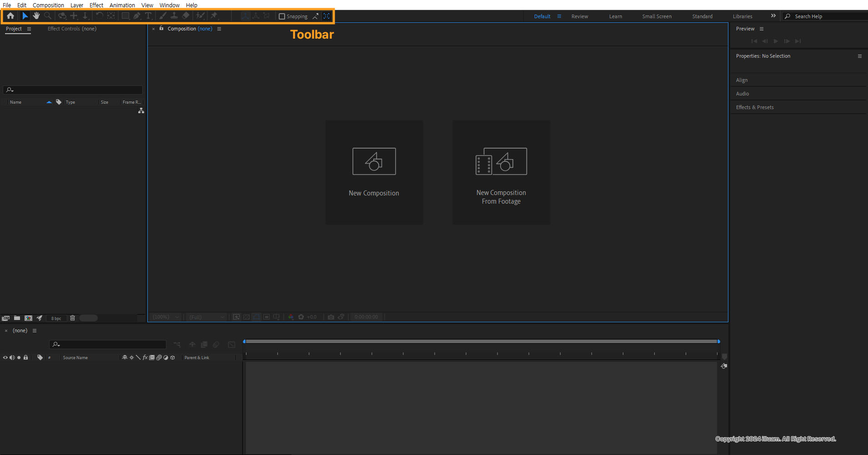Switch to the Review workspace
This screenshot has height=455, width=868.
[x=580, y=16]
